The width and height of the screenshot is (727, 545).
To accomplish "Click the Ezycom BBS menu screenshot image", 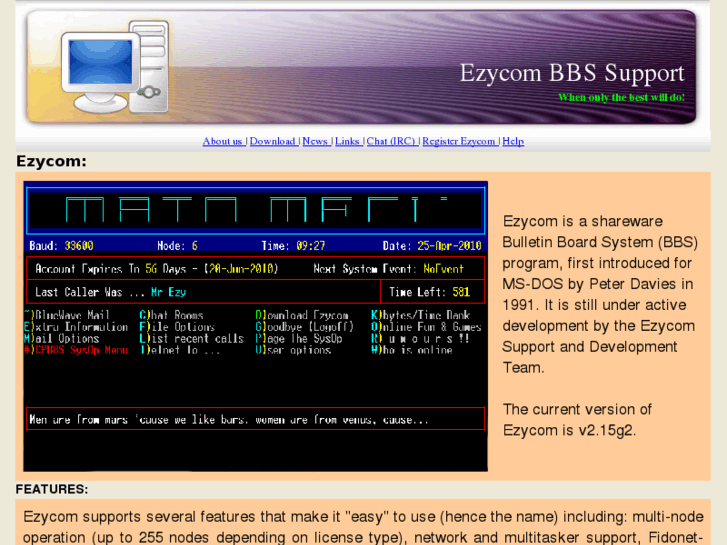I will pos(255,326).
